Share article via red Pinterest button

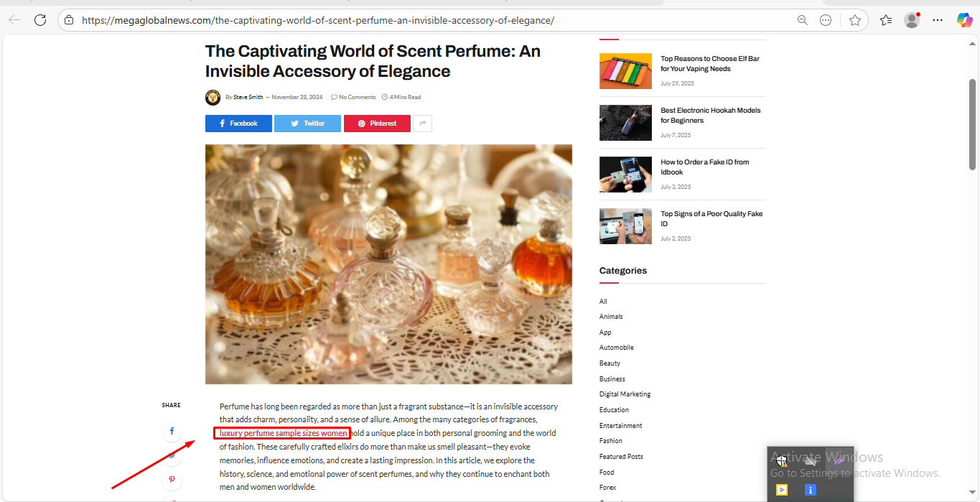pyautogui.click(x=377, y=124)
